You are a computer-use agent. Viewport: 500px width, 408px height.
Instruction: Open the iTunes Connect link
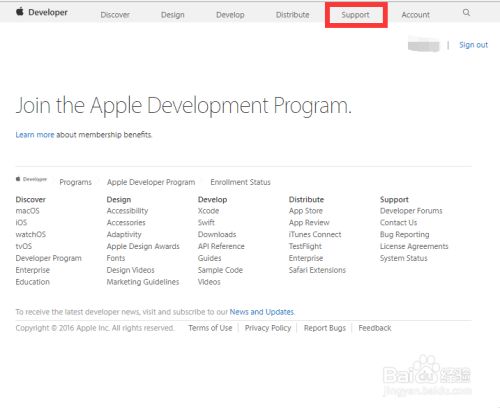coord(315,234)
